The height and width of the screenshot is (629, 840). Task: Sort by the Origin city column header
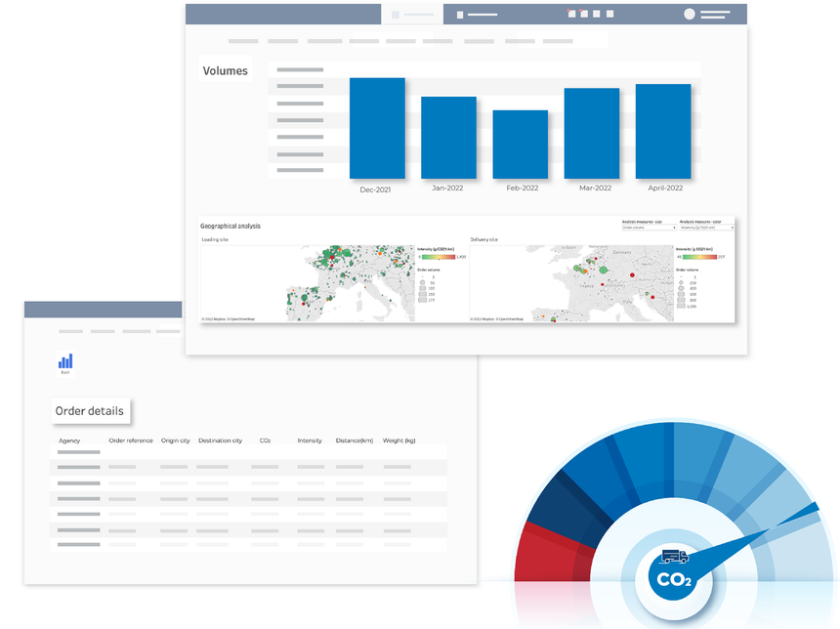point(176,440)
